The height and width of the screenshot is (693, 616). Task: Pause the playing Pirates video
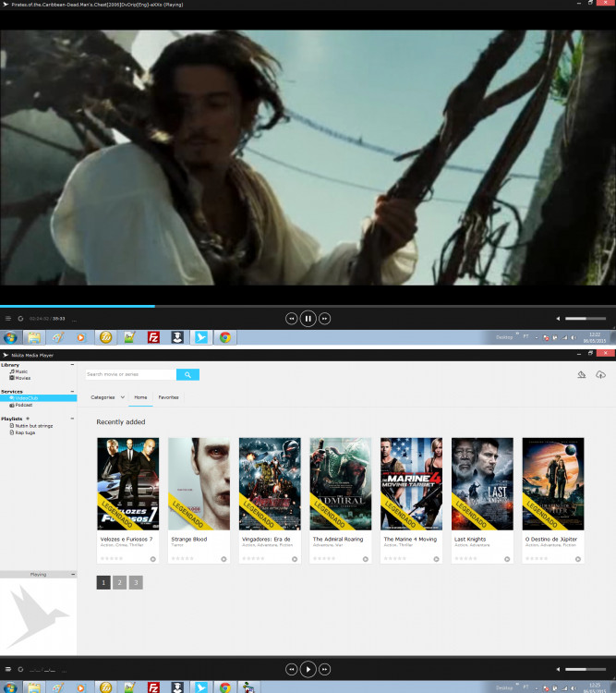pyautogui.click(x=308, y=318)
